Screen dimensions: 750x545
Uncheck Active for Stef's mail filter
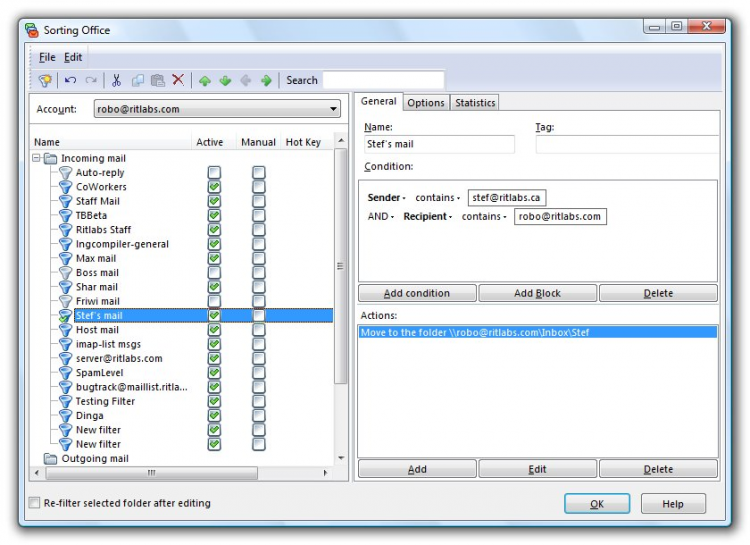(x=214, y=315)
